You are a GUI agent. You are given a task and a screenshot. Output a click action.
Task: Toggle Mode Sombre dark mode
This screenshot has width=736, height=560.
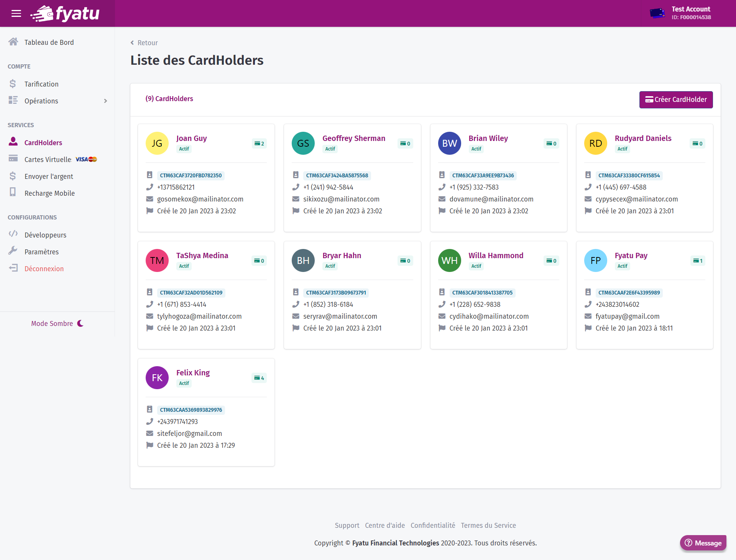coord(58,324)
